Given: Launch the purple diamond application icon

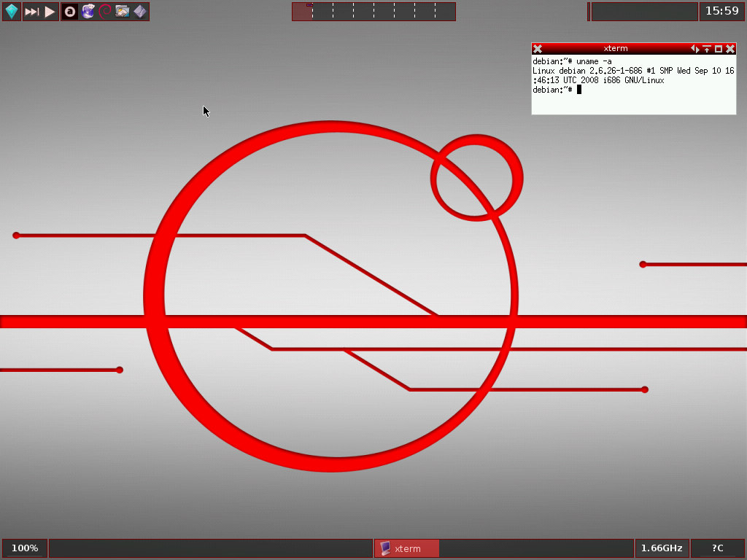Looking at the screenshot, I should pyautogui.click(x=139, y=12).
